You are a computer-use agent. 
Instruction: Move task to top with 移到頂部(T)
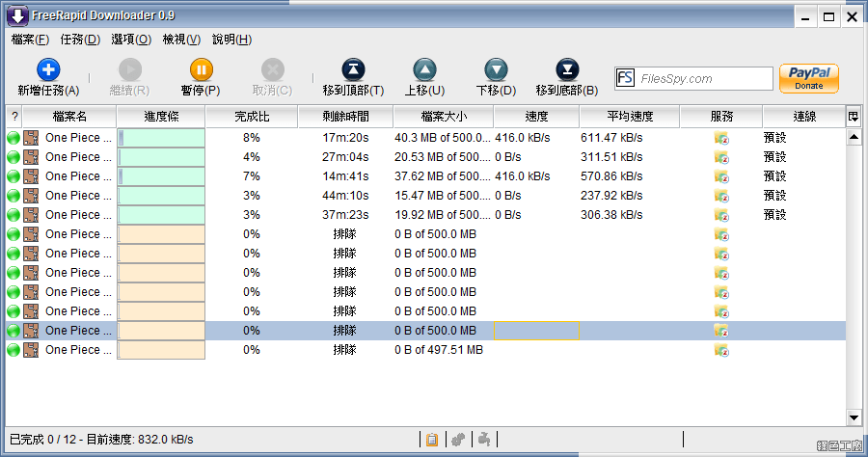(x=353, y=69)
